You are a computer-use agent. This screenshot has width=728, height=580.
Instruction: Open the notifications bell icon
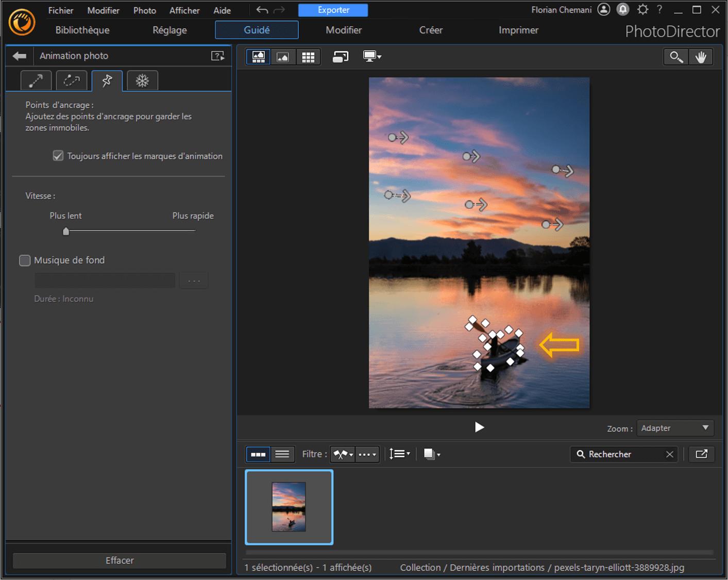coord(623,9)
